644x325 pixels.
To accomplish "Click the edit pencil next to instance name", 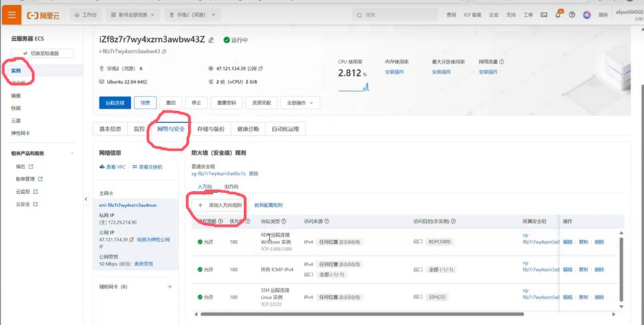I will click(212, 41).
